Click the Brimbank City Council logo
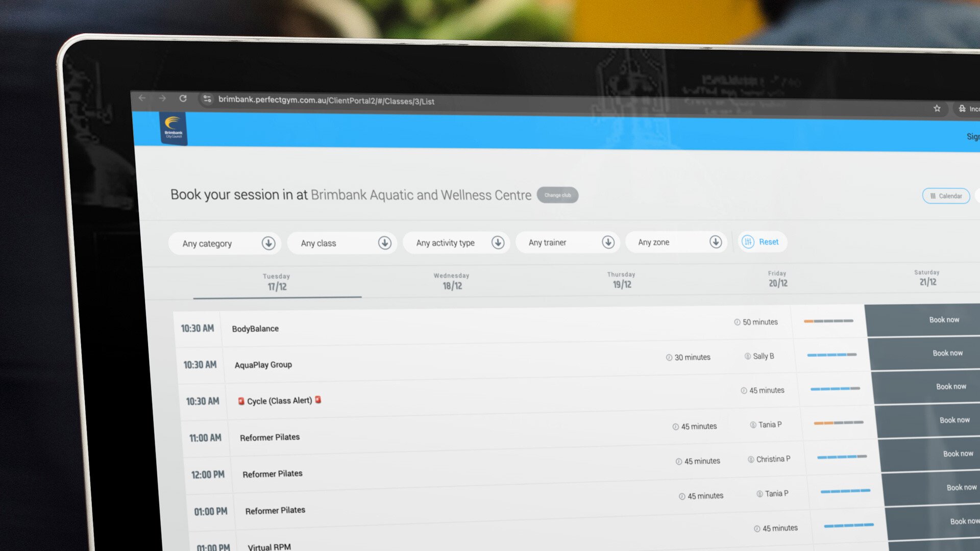 coord(173,128)
